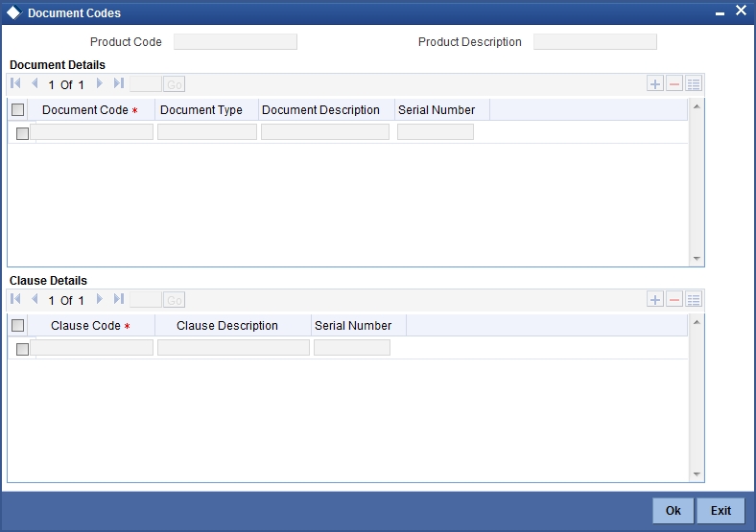Click the Document Description cell in first row

point(325,132)
